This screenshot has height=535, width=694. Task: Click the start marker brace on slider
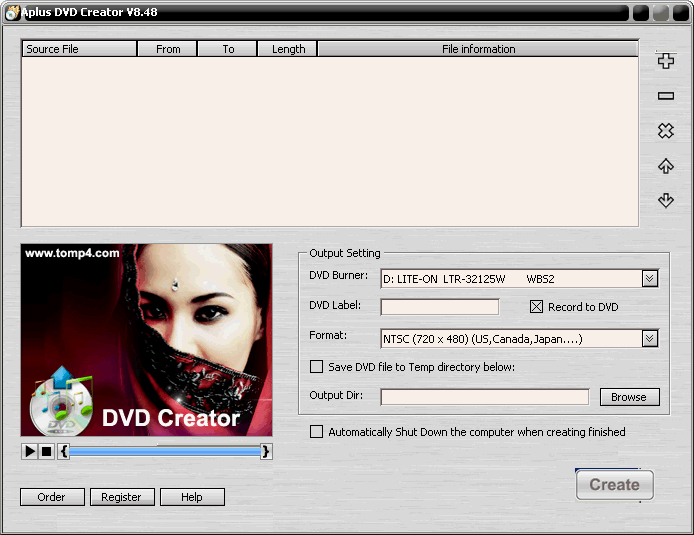pos(64,451)
